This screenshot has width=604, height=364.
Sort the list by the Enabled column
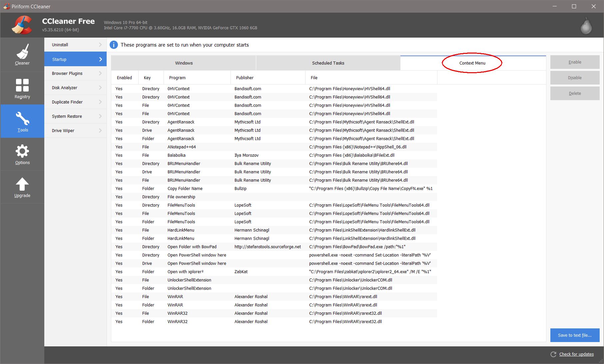(125, 78)
